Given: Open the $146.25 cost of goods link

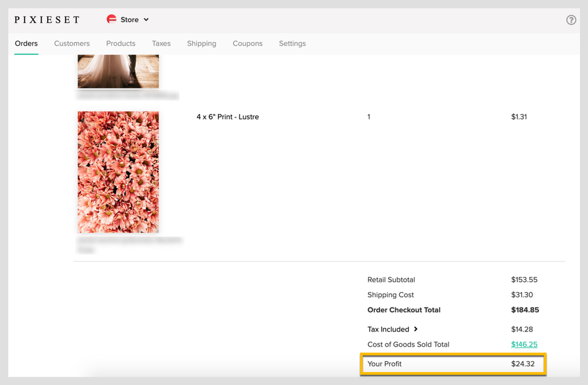Looking at the screenshot, I should pyautogui.click(x=524, y=344).
